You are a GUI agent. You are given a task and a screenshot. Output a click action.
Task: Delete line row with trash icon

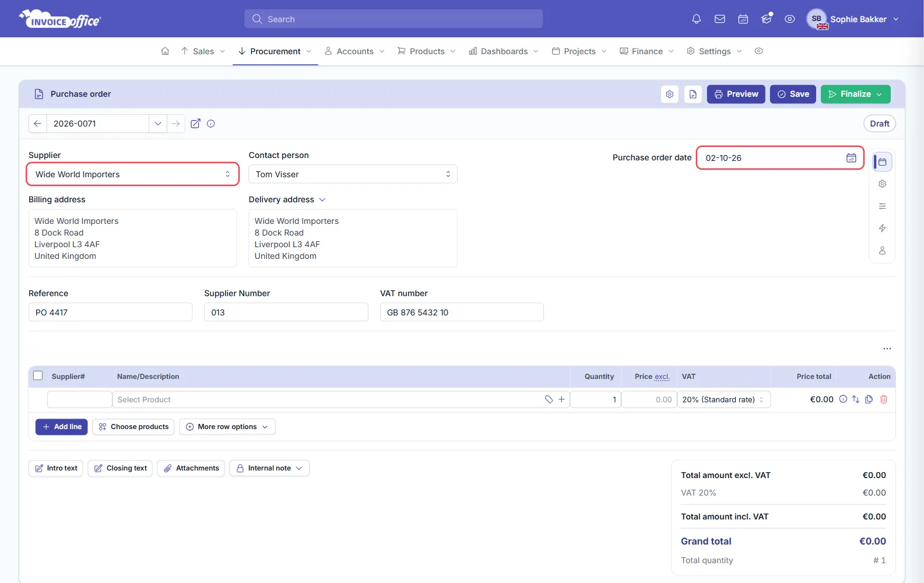884,399
